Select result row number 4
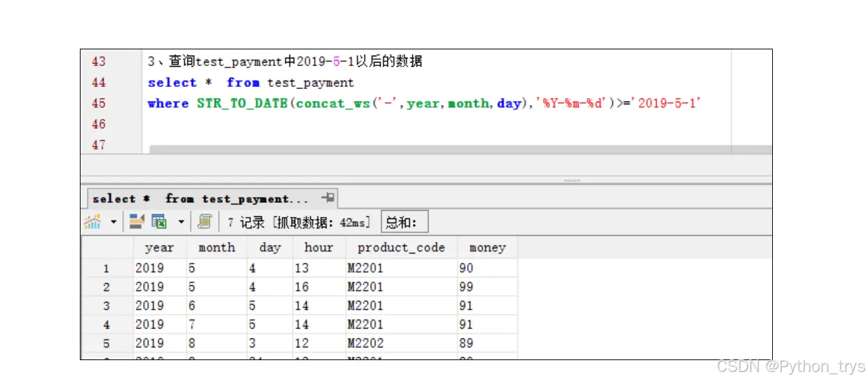Image resolution: width=868 pixels, height=381 pixels. tap(107, 325)
